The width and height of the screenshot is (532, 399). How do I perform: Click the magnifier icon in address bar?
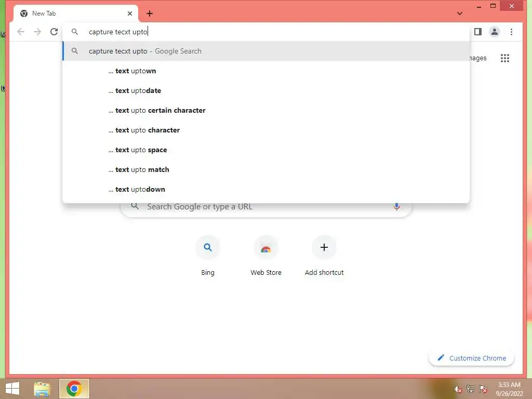(x=75, y=32)
